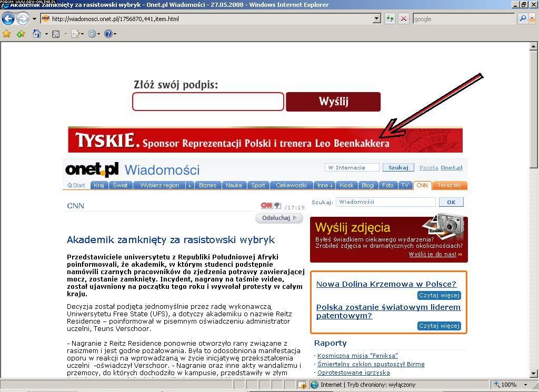Viewport: 539px width, 392px height.
Task: Click the Szukaj button
Action: point(398,167)
